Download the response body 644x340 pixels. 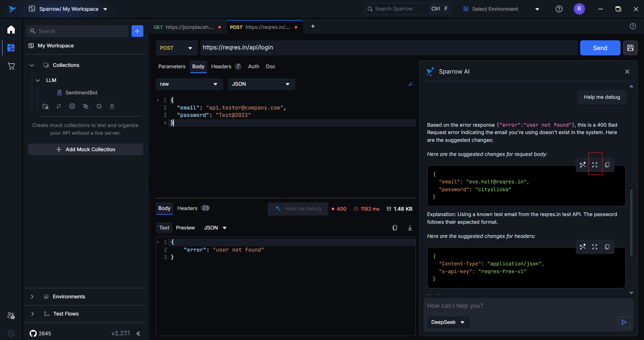tap(410, 228)
